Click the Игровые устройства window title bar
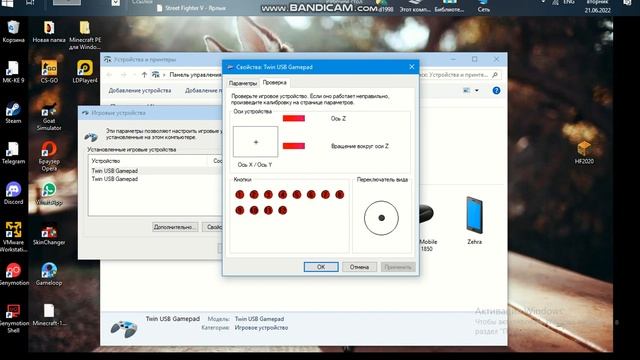This screenshot has height=360, width=640. coord(150,113)
